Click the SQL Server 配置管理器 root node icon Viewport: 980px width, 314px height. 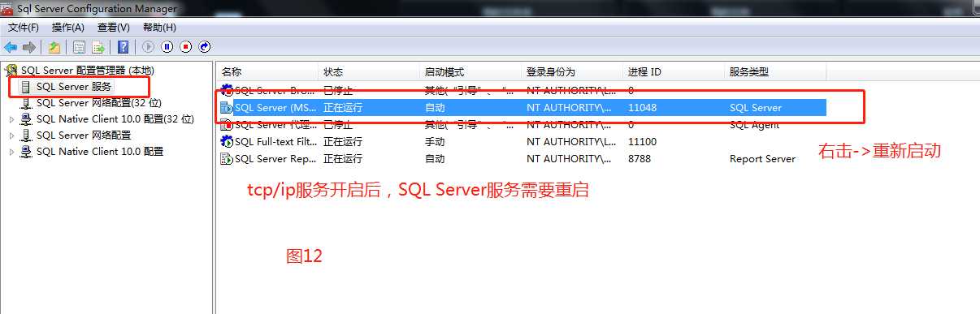[x=11, y=71]
